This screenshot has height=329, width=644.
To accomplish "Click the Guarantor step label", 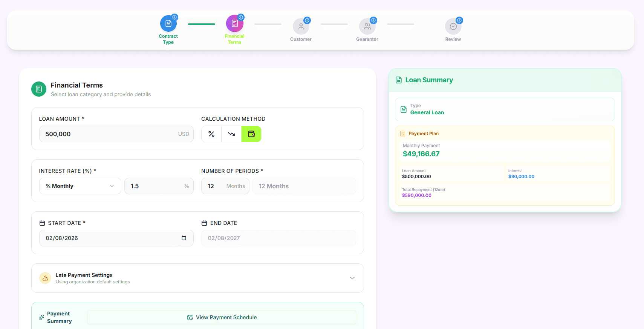I will (x=367, y=39).
